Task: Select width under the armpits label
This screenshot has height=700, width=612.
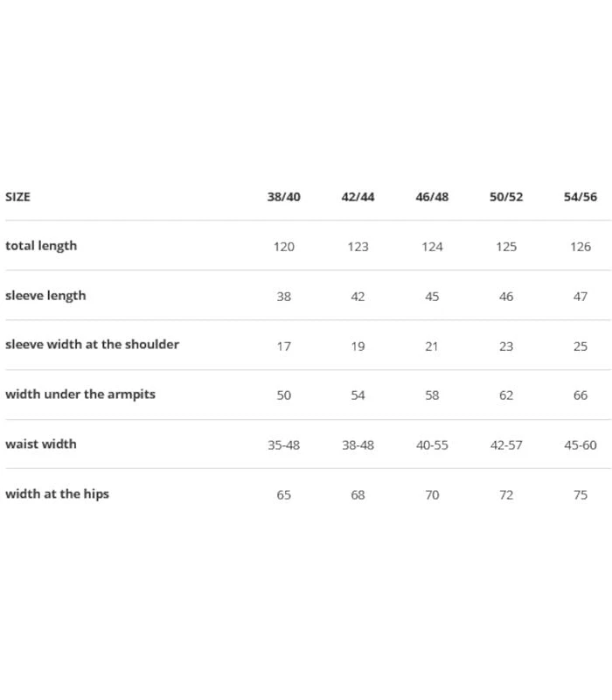Action: (x=80, y=395)
